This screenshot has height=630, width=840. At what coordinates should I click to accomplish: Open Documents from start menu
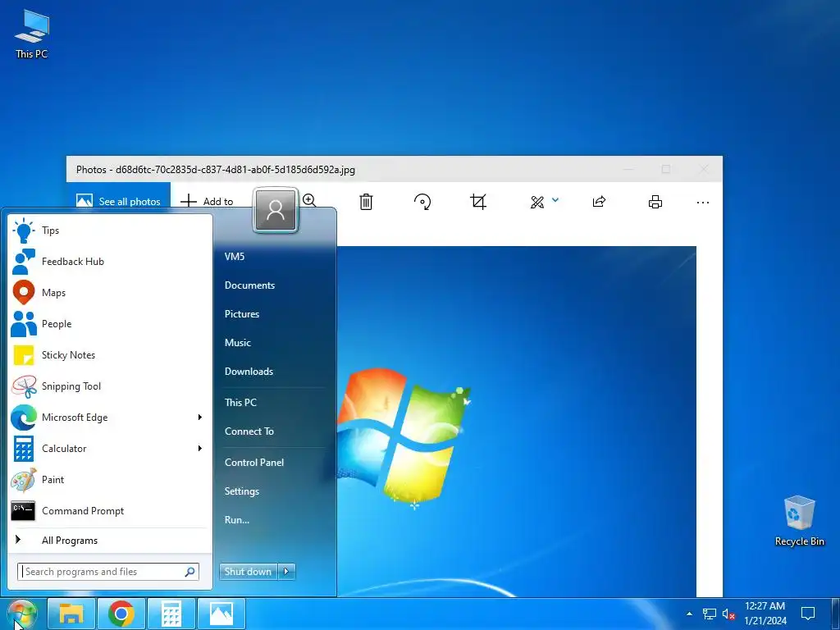(x=249, y=285)
